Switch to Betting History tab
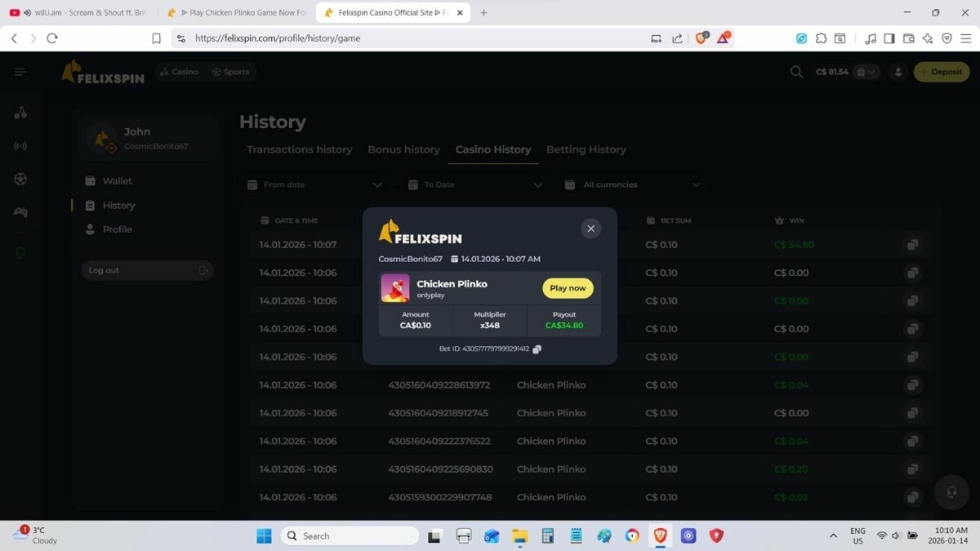Image resolution: width=980 pixels, height=551 pixels. tap(586, 149)
